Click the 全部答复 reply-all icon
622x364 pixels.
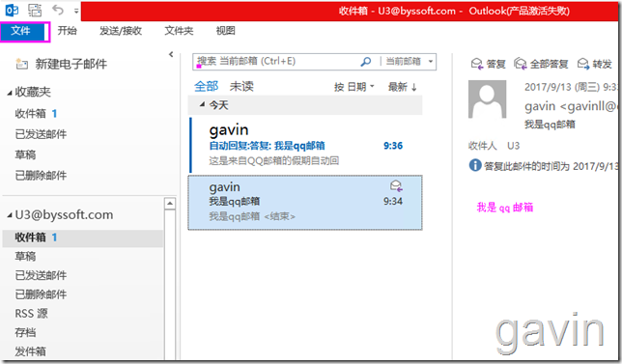click(521, 64)
